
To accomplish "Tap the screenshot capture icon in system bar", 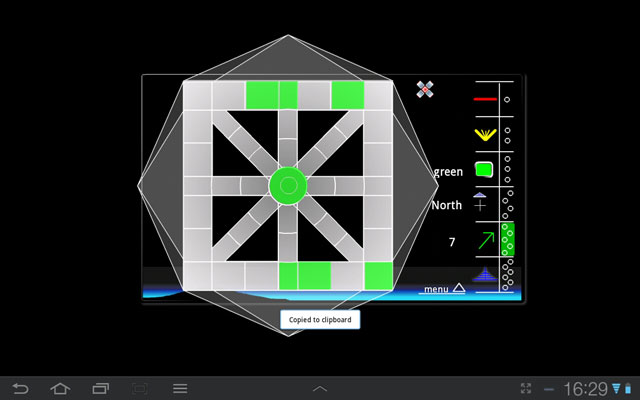I will 140,389.
